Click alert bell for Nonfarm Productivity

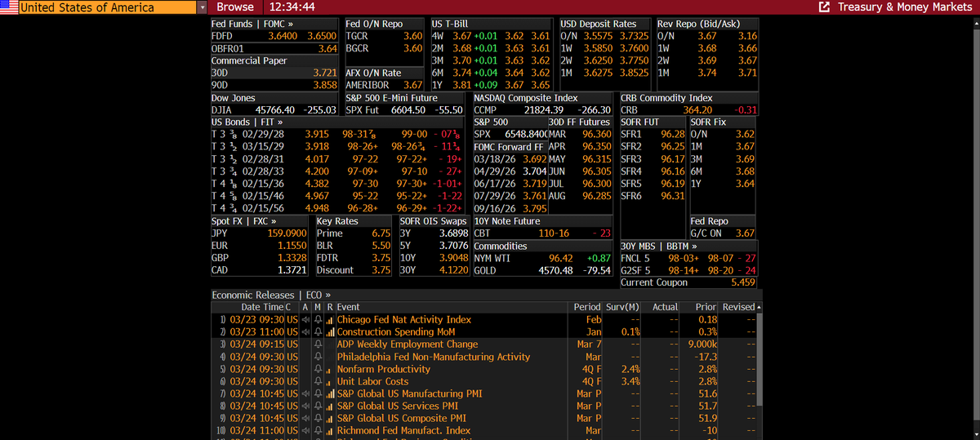pos(318,369)
